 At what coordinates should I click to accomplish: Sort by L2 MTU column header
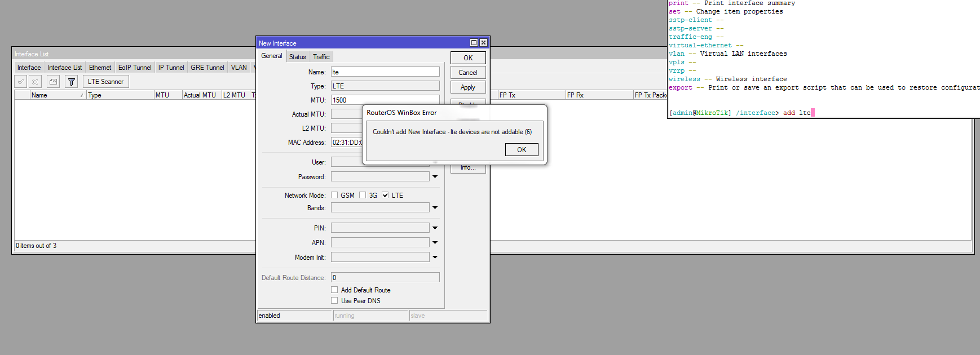tap(236, 95)
